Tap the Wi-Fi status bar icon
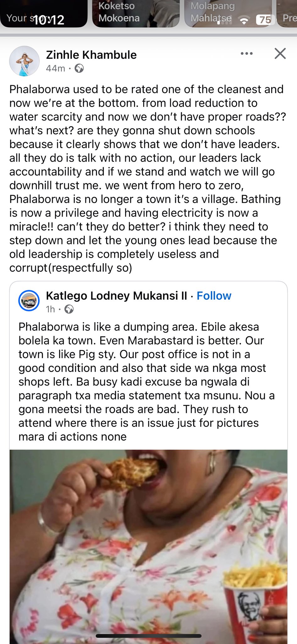Screen dimensions: 297x644 coord(244,20)
